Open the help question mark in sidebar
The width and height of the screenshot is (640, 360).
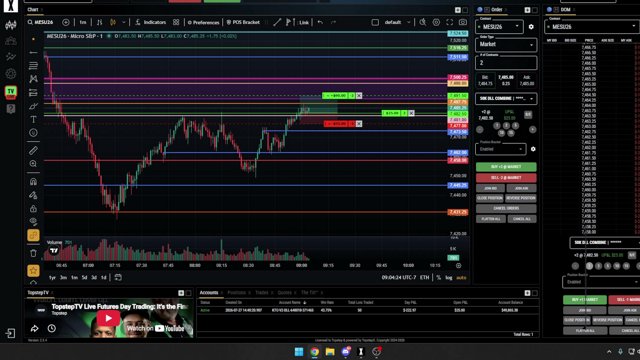(11, 109)
